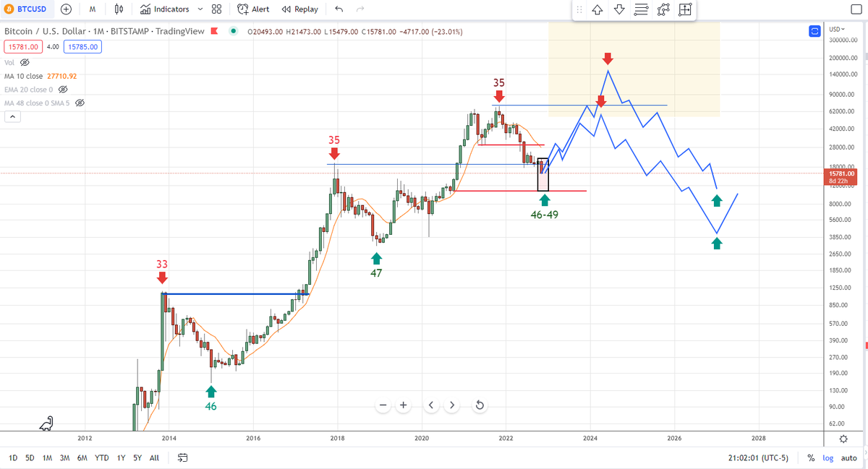Screen dimensions: 868x469
Task: Select the arrow down drawing tool
Action: (x=619, y=9)
